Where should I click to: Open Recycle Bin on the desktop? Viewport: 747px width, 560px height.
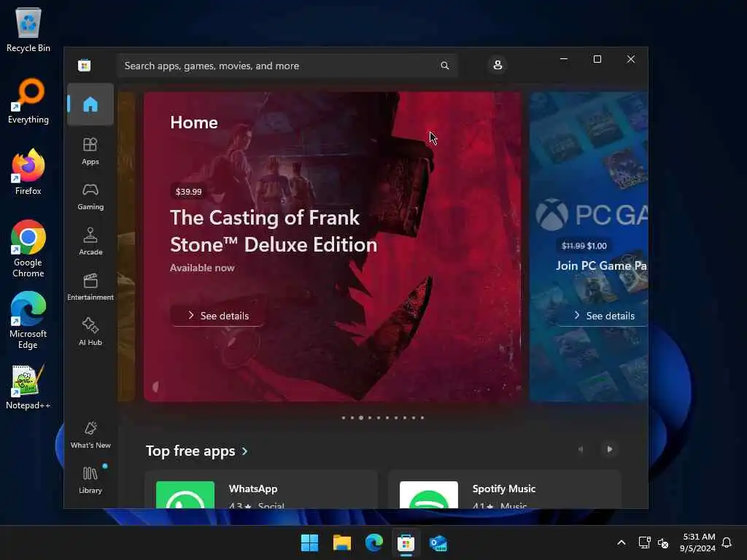coord(28,29)
